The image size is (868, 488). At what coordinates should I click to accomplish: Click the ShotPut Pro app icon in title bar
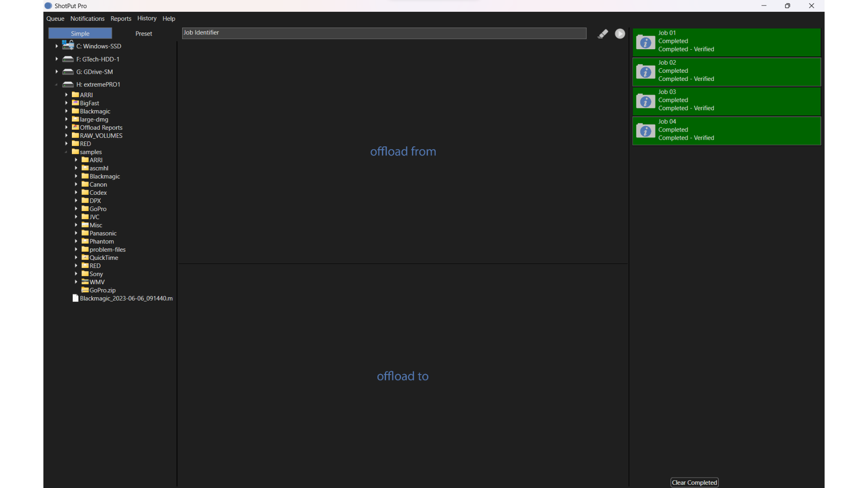coord(48,6)
